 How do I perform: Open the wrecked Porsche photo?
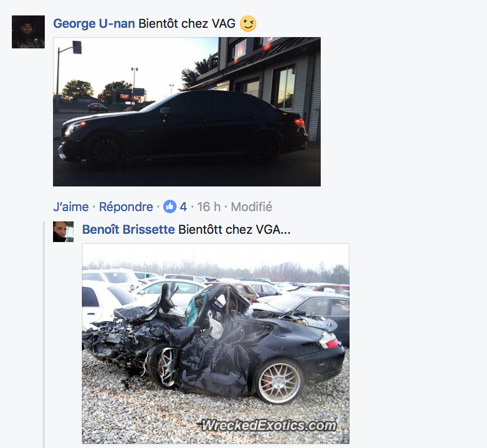[216, 343]
